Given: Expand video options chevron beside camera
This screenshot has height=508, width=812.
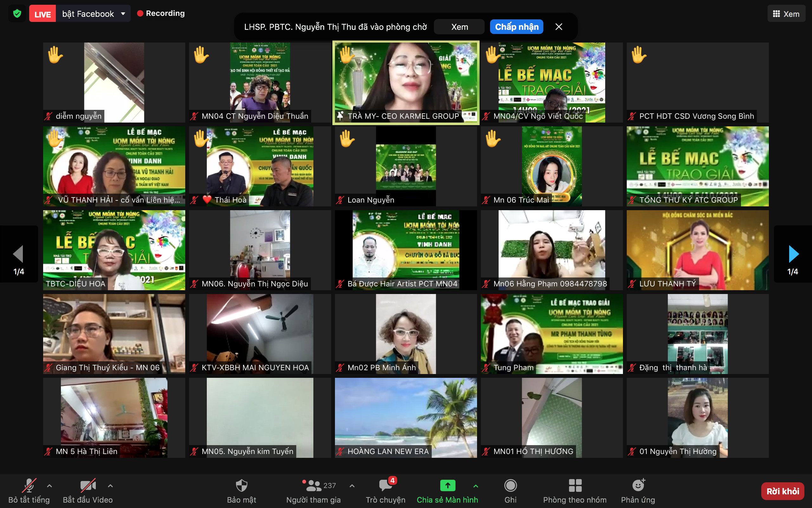Looking at the screenshot, I should [x=110, y=485].
